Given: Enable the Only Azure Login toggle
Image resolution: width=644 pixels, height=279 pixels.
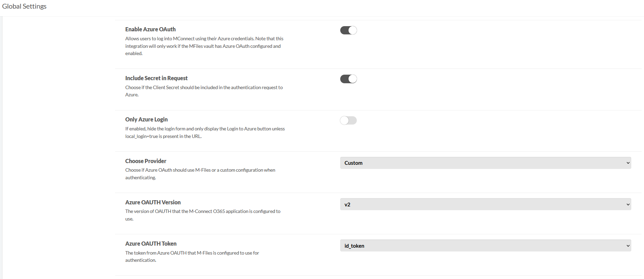Looking at the screenshot, I should click(x=349, y=120).
